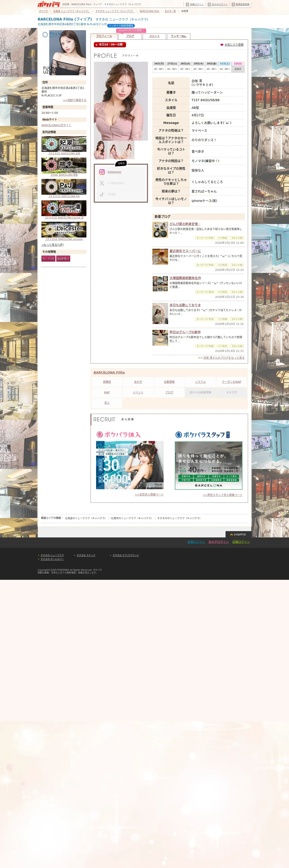
Task: Switch to the ブログ tab
Action: (130, 36)
